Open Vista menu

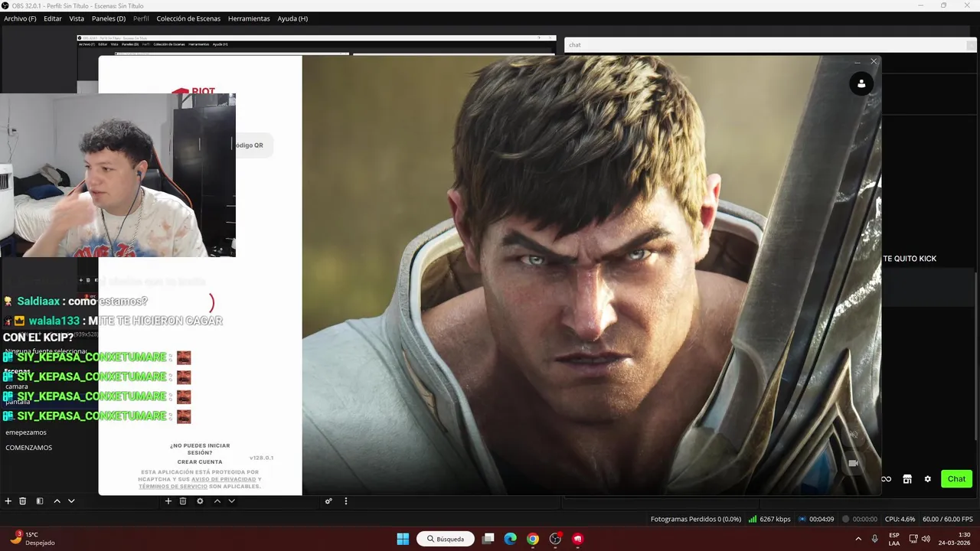[x=77, y=18]
